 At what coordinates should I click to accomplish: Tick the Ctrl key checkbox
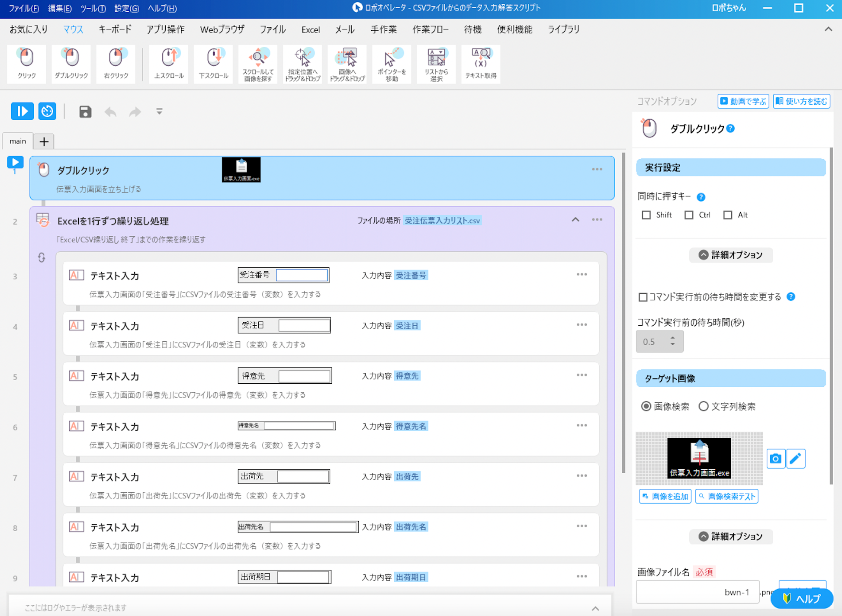point(689,215)
